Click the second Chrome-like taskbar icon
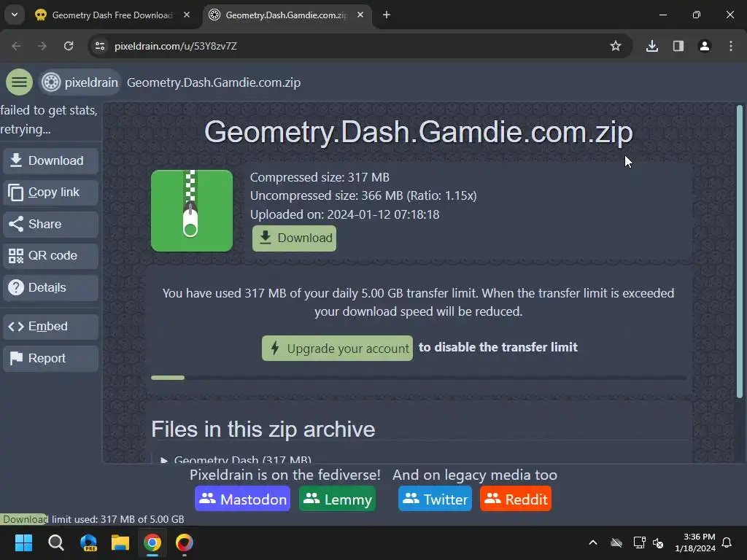The width and height of the screenshot is (747, 560). coord(185,542)
